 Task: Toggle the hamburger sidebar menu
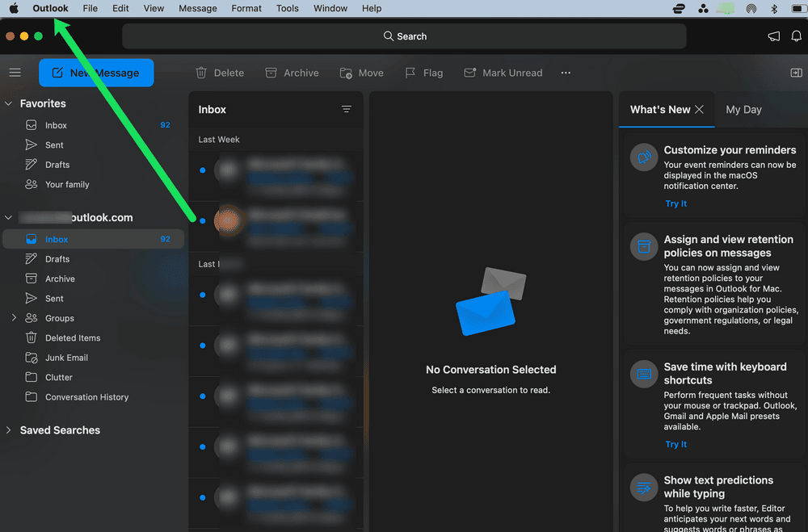[x=15, y=73]
